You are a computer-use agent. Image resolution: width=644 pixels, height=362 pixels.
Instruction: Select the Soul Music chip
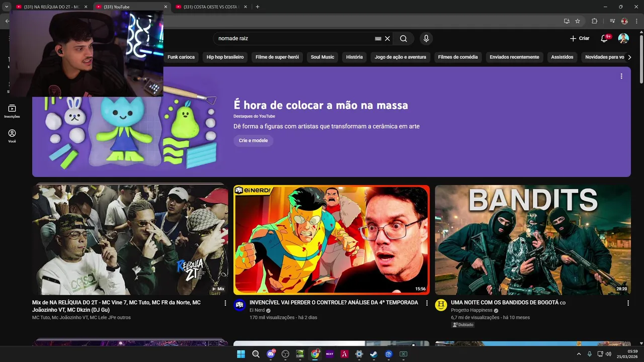323,57
